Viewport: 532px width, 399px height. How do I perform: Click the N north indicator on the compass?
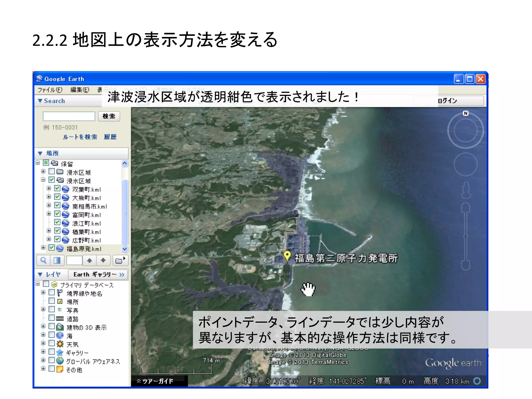465,113
